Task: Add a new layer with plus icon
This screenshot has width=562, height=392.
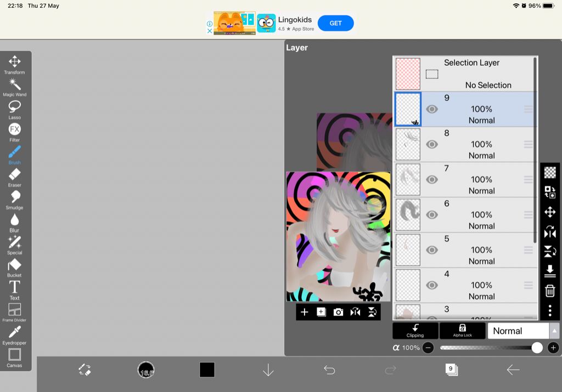Action: tap(304, 312)
